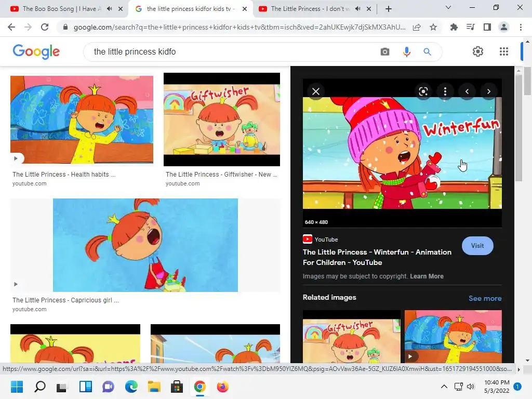The height and width of the screenshot is (399, 532).
Task: Go back to the previous page
Action: tap(11, 27)
